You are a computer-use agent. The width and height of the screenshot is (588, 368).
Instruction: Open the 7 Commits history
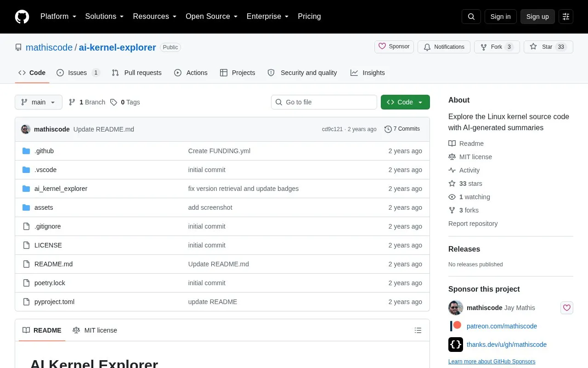[402, 129]
